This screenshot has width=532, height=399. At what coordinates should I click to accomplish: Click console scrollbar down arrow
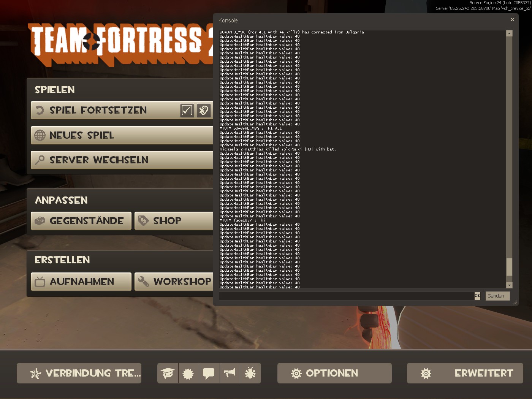(x=509, y=285)
